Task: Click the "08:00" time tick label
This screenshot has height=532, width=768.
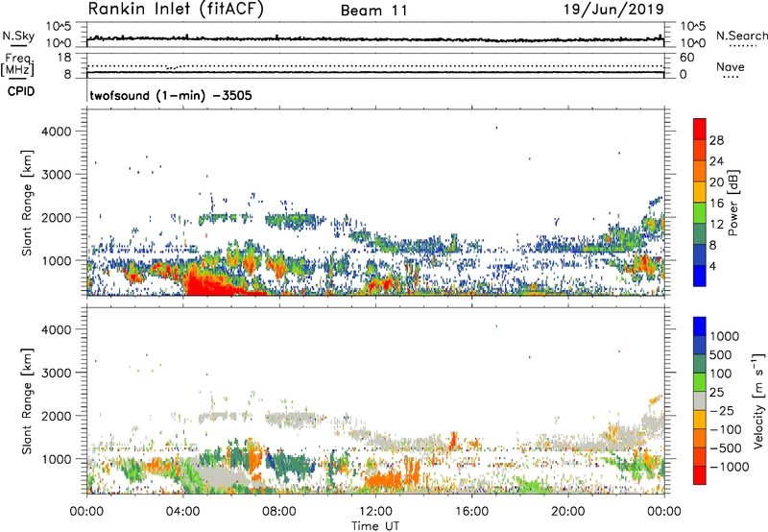Action: [x=279, y=512]
